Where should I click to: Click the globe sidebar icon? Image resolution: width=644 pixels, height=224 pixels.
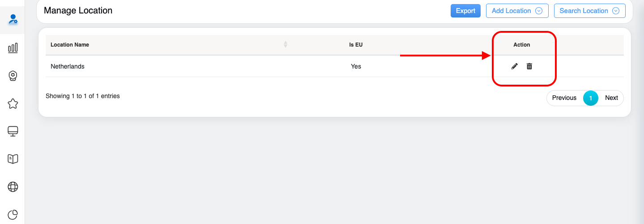point(13,187)
